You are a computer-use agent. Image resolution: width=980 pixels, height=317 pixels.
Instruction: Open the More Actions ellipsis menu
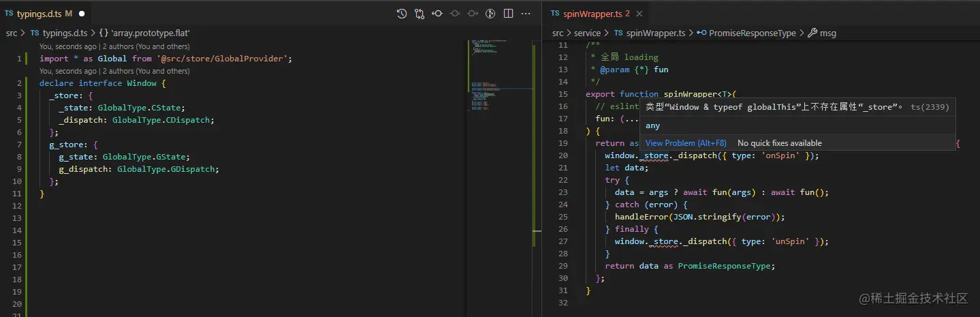526,13
